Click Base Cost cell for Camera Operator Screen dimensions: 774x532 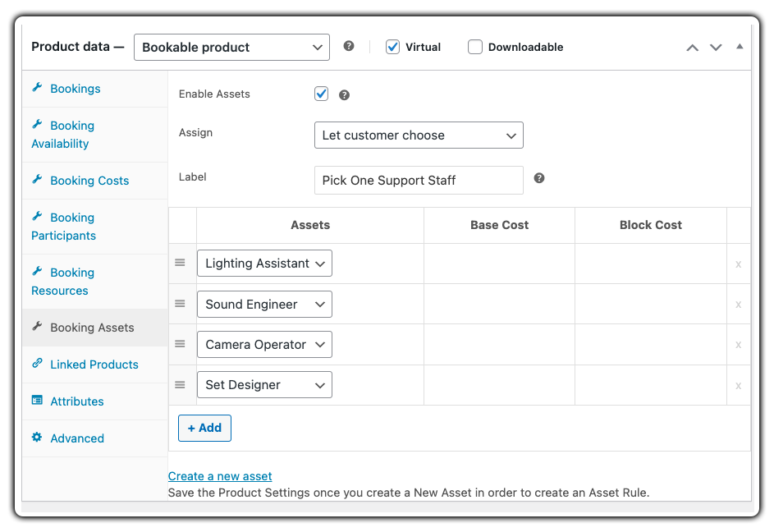pyautogui.click(x=499, y=344)
